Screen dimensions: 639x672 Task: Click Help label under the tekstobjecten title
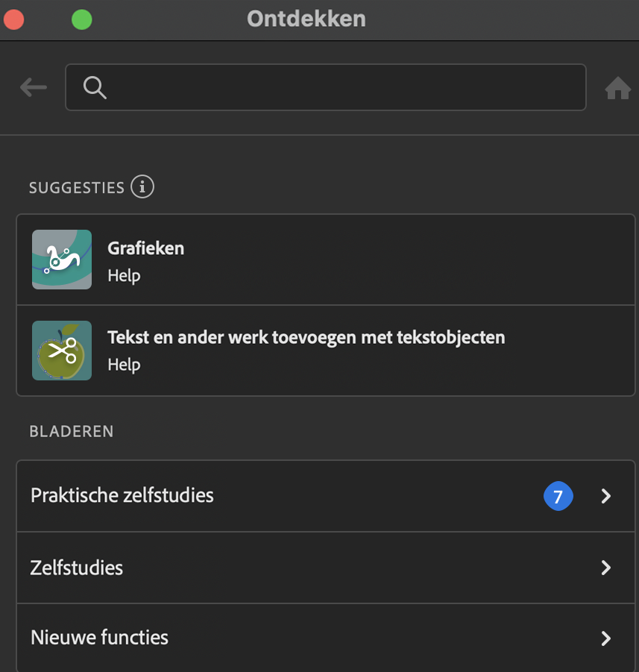(124, 365)
